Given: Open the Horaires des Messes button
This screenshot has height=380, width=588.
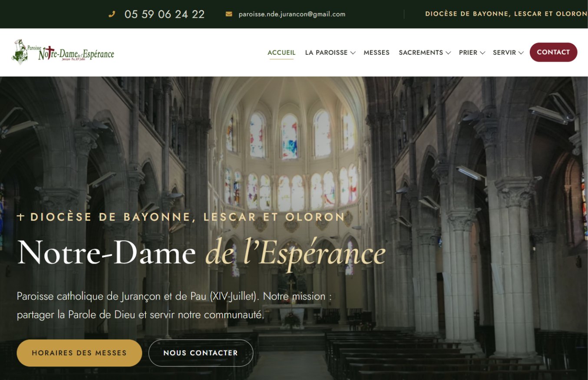Looking at the screenshot, I should 79,353.
